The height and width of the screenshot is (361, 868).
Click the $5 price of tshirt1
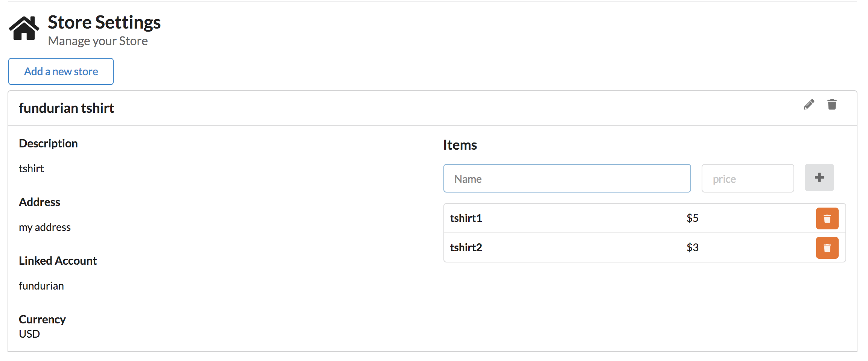tap(692, 218)
